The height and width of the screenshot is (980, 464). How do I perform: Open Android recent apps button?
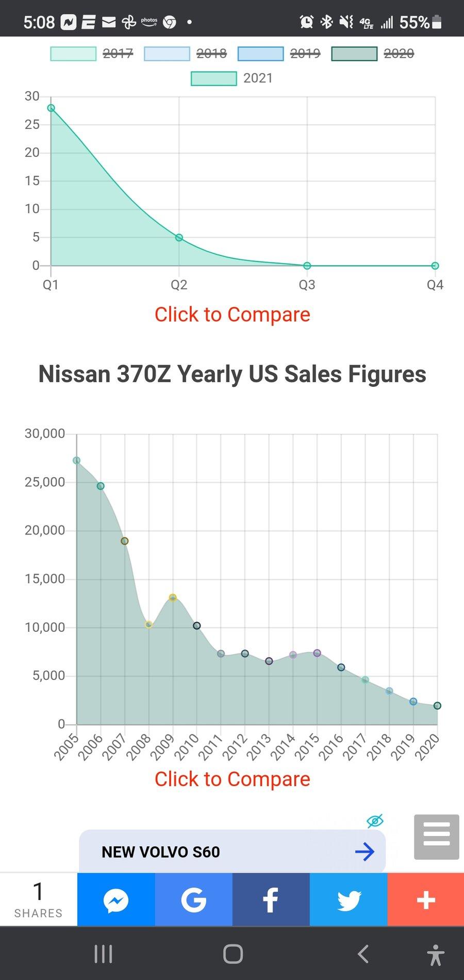pos(103,954)
